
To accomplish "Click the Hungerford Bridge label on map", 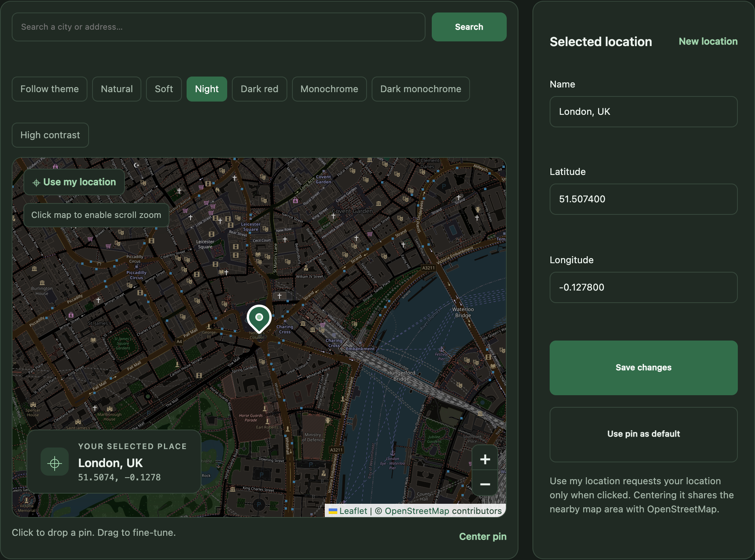I will pyautogui.click(x=401, y=376).
